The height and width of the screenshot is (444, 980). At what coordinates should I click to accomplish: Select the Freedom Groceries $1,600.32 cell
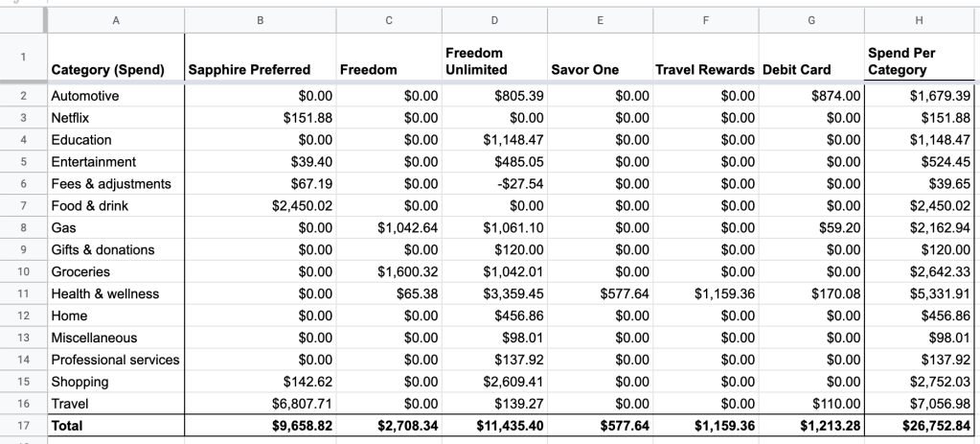pos(389,271)
